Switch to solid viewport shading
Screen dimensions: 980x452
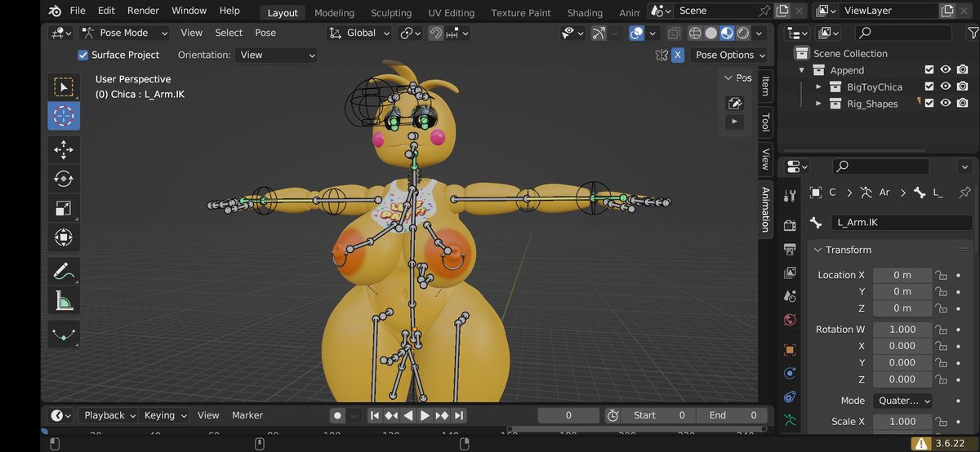710,33
